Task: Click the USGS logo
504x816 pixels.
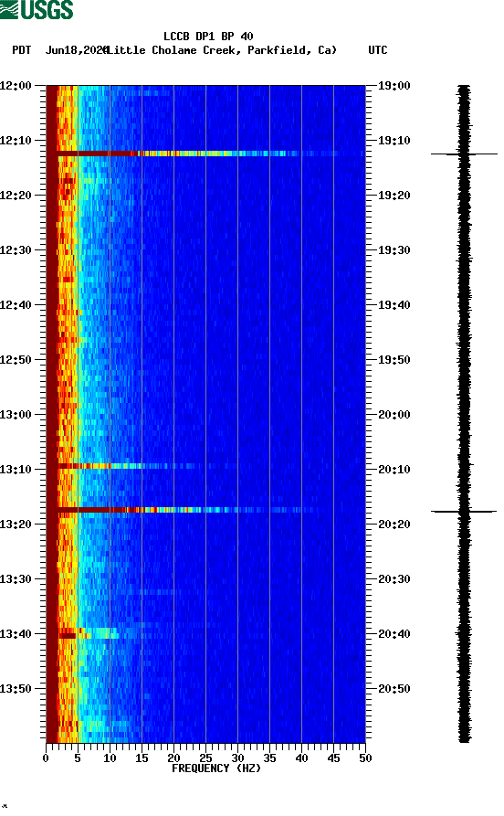Action: [x=37, y=10]
